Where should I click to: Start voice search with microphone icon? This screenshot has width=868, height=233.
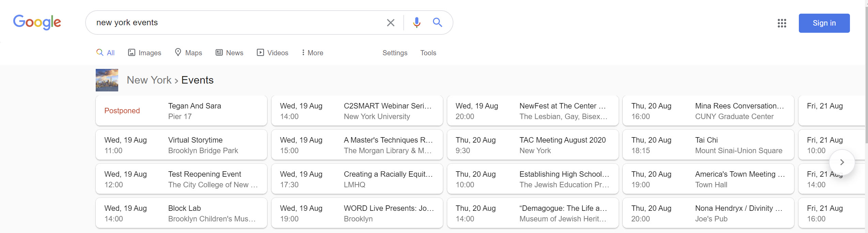click(x=416, y=23)
